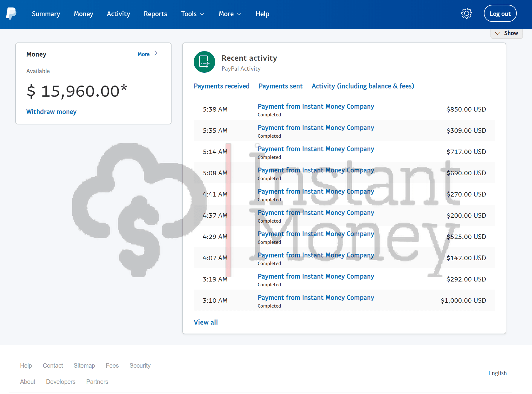
Task: Click the $690.00 USD amount
Action: 466,173
